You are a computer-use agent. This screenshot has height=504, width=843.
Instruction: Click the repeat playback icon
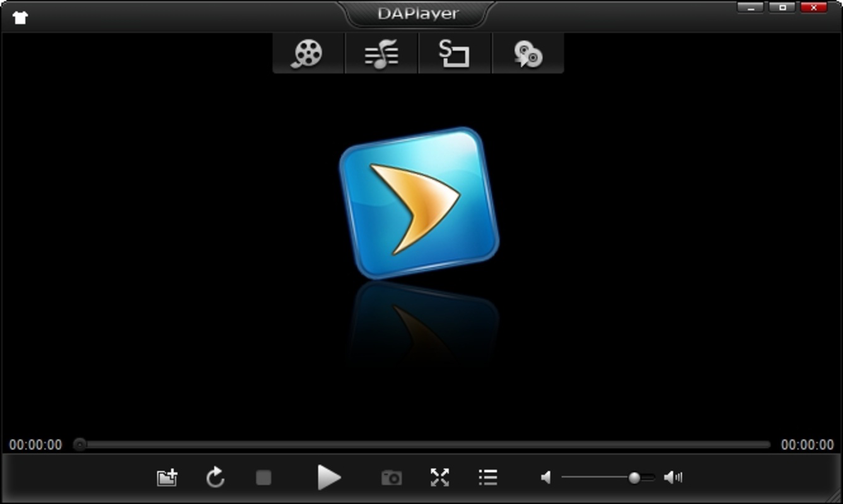(216, 478)
